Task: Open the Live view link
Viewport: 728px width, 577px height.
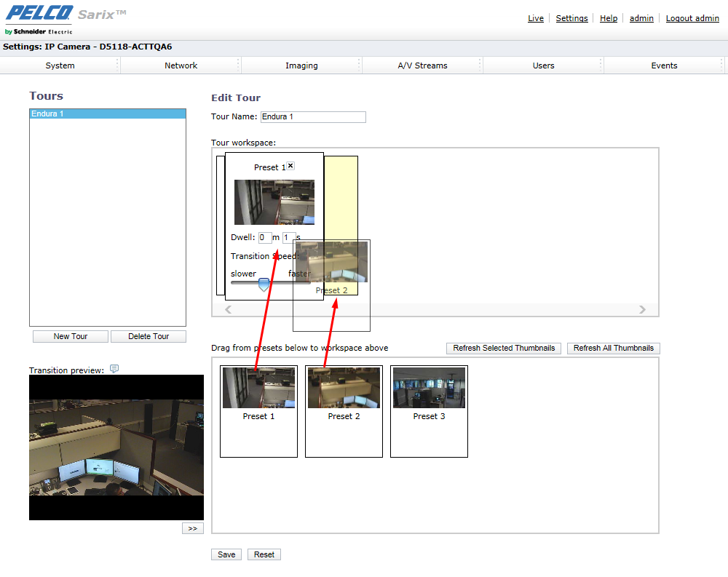Action: point(535,18)
